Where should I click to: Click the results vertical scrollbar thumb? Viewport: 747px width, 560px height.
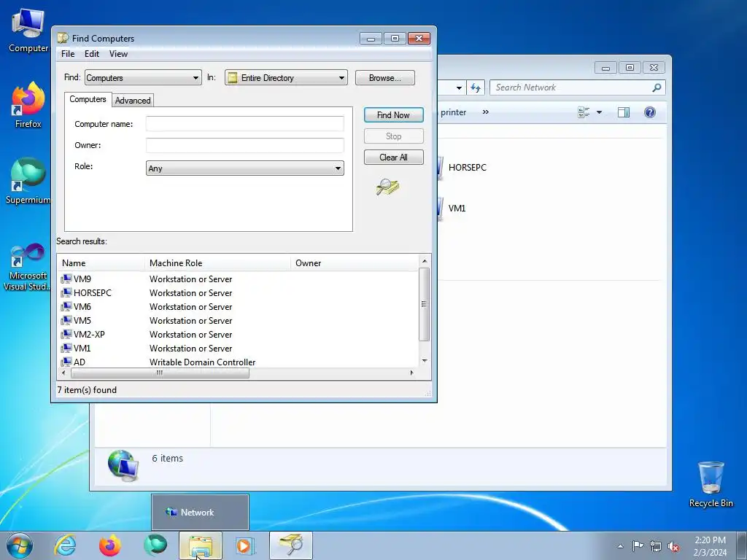[x=424, y=304]
